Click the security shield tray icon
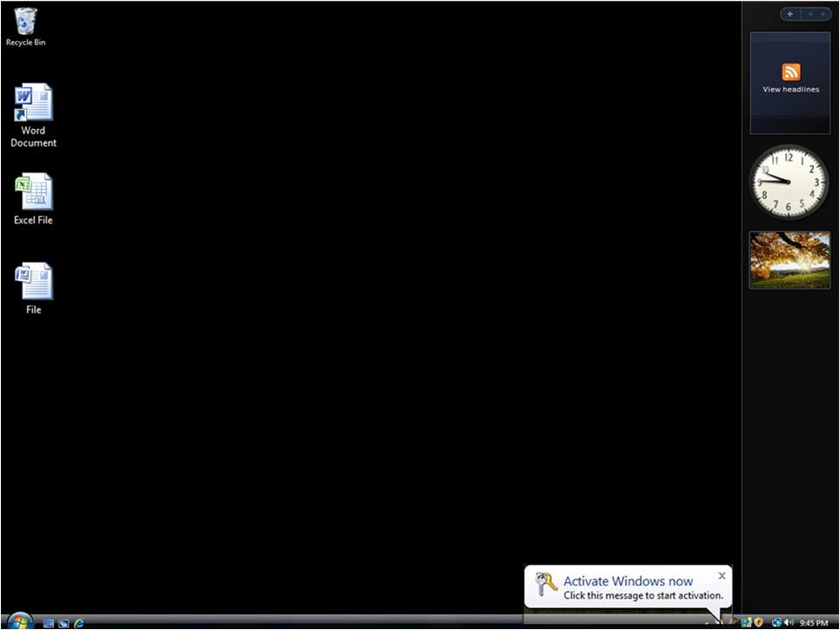Image resolution: width=840 pixels, height=630 pixels. (758, 622)
